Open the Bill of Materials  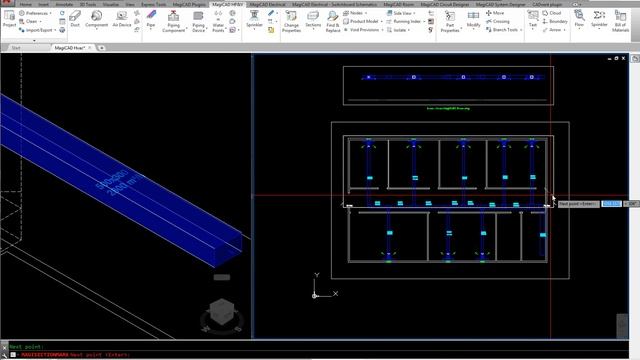(620, 21)
